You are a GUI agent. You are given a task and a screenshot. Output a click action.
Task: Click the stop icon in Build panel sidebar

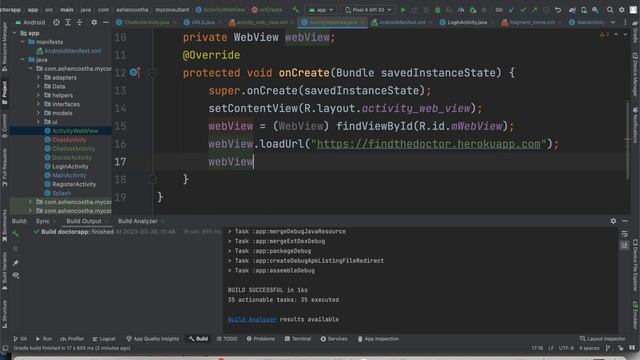16,248
